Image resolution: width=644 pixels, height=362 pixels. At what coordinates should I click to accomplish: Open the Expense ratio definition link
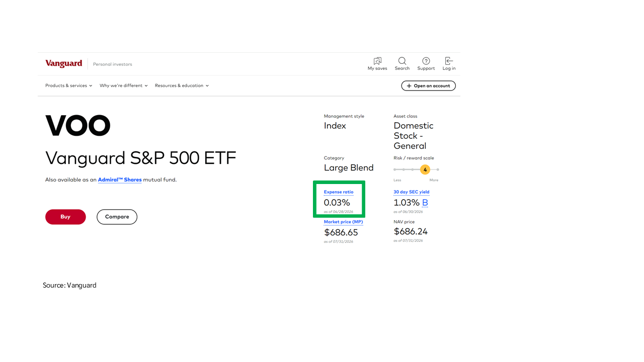coord(339,192)
